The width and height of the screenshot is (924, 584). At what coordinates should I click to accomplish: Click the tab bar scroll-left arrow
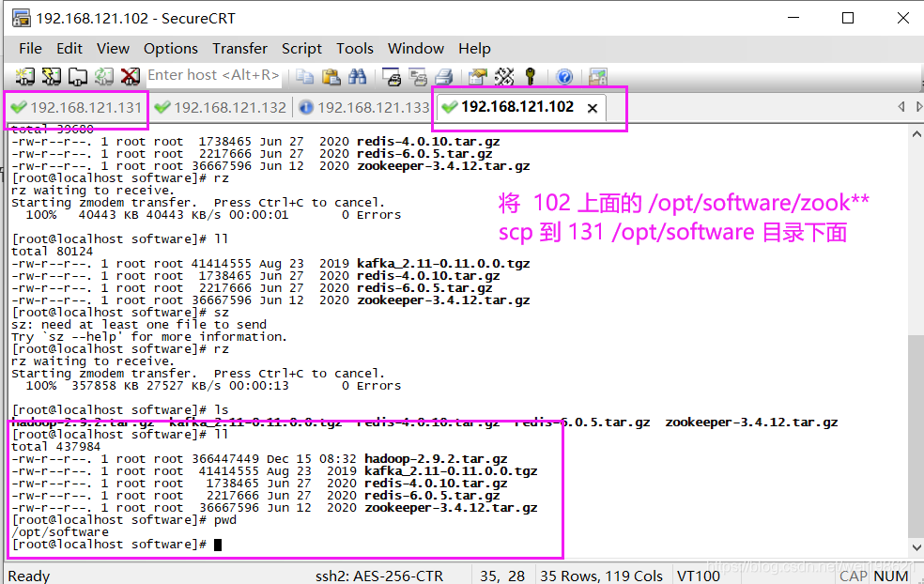901,107
